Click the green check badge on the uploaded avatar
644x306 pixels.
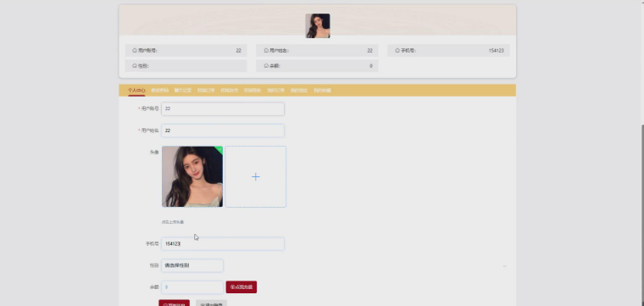219,149
